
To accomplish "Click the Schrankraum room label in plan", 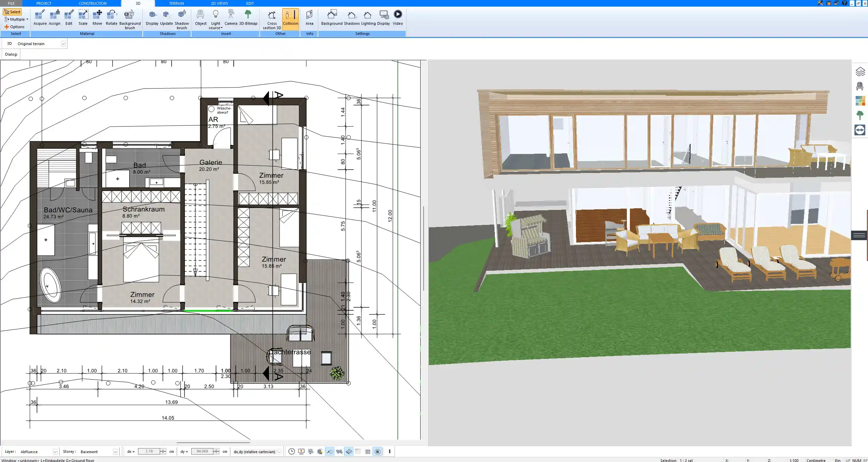I will pyautogui.click(x=143, y=209).
